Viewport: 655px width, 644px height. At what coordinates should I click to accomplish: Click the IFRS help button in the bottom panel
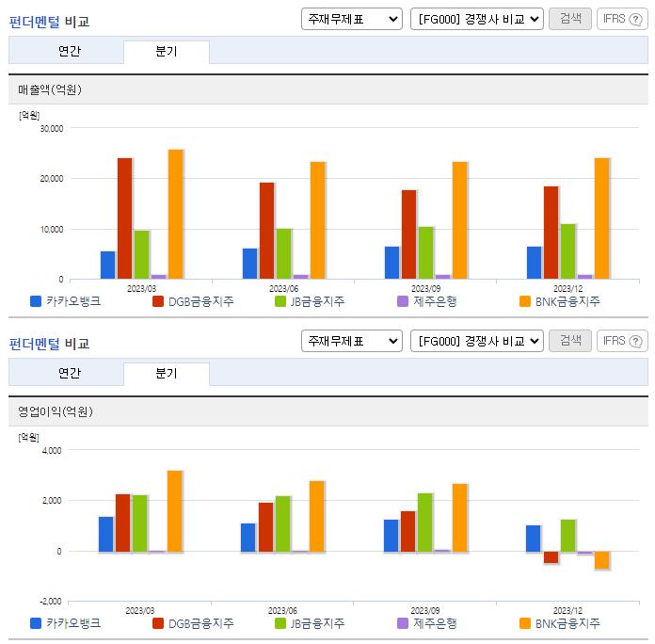[622, 341]
